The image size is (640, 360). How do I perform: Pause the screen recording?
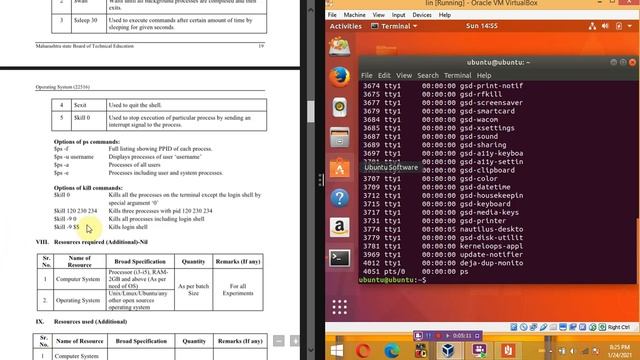tap(429, 336)
